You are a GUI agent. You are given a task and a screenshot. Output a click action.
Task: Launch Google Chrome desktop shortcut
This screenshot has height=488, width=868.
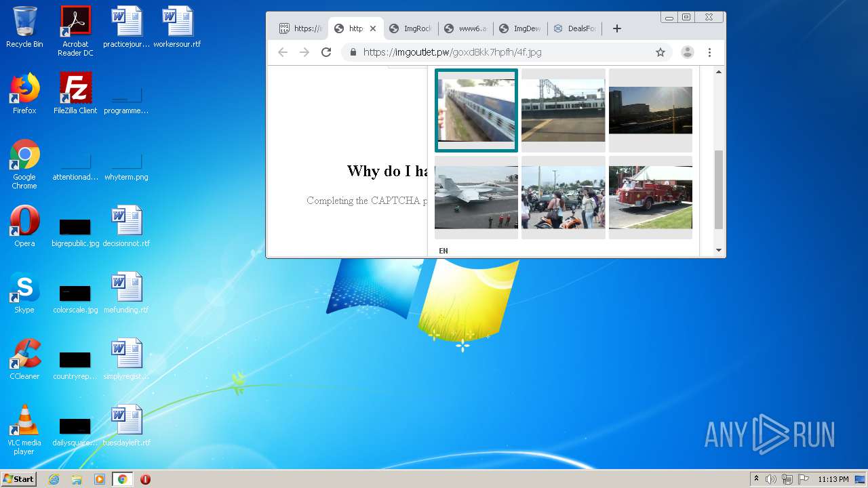click(24, 164)
